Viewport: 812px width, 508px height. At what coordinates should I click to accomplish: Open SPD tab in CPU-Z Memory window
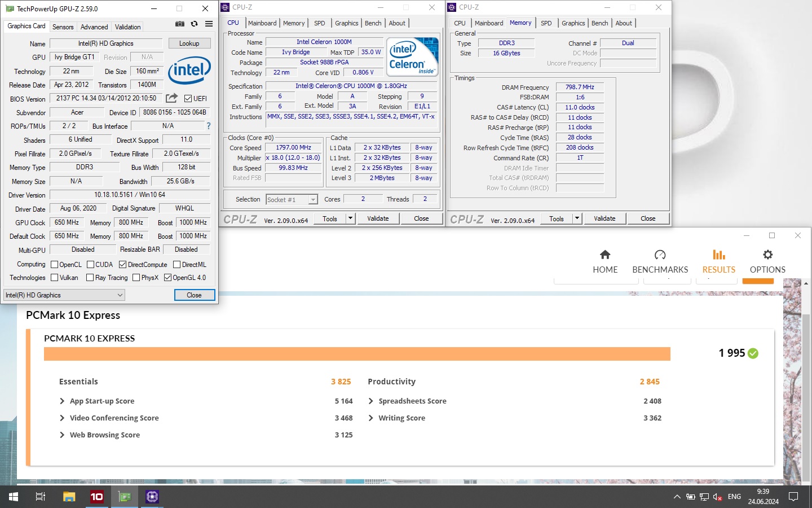[x=546, y=23]
